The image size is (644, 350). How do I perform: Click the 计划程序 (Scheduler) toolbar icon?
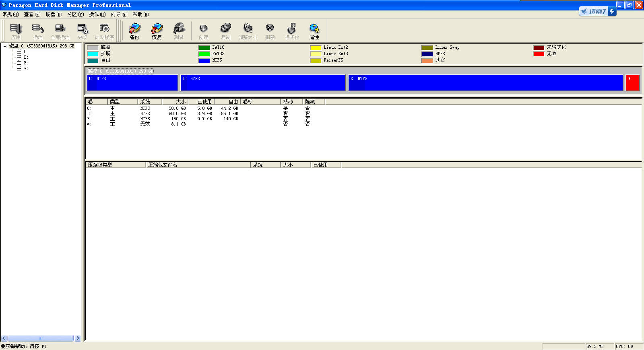(104, 31)
